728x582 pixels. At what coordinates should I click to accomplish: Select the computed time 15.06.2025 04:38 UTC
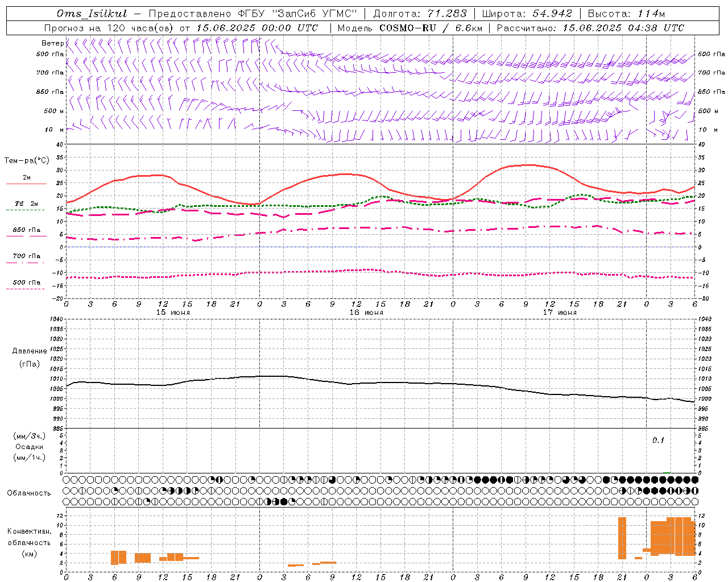[623, 28]
